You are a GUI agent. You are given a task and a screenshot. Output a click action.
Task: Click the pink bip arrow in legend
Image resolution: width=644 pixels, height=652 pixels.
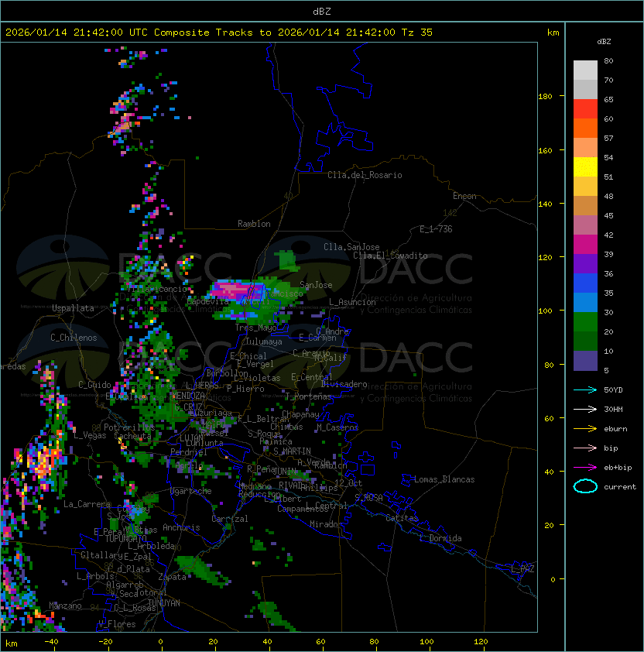(585, 448)
